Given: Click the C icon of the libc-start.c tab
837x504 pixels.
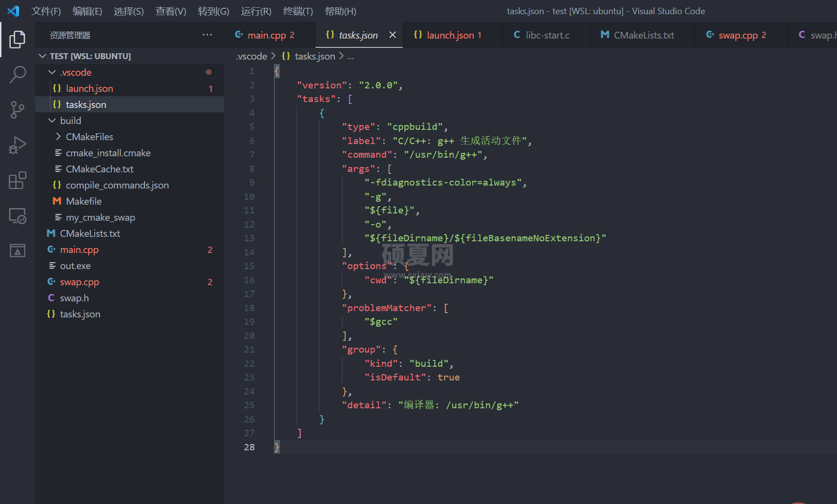Looking at the screenshot, I should pyautogui.click(x=517, y=35).
